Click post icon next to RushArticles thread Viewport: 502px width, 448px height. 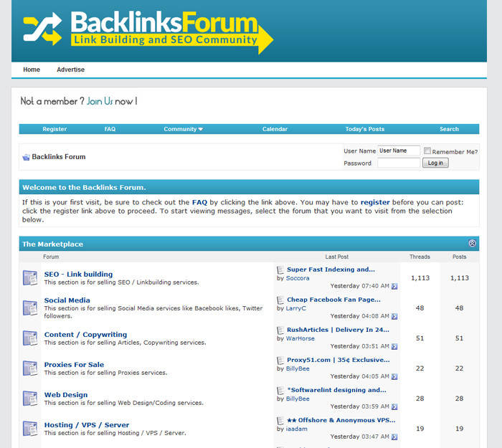(280, 330)
